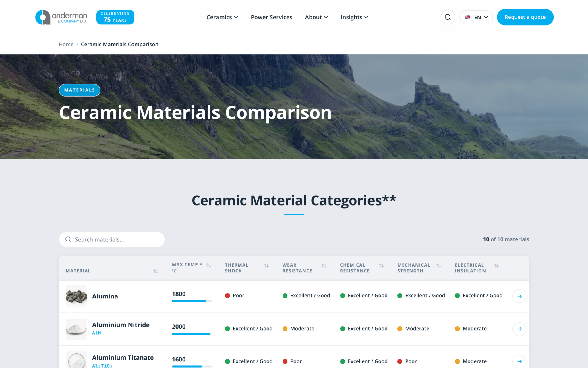
Task: Click Aluminium Nitride 2000 temperature bar
Action: [192, 334]
